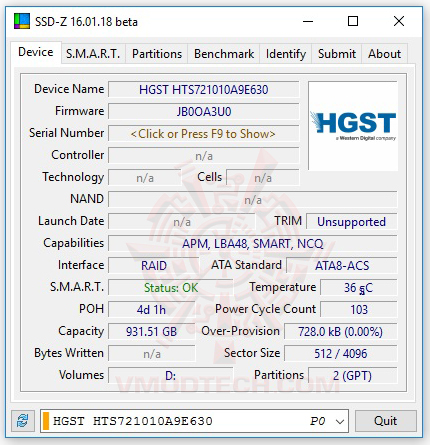
Task: Open the Partitions tab
Action: pyautogui.click(x=157, y=54)
